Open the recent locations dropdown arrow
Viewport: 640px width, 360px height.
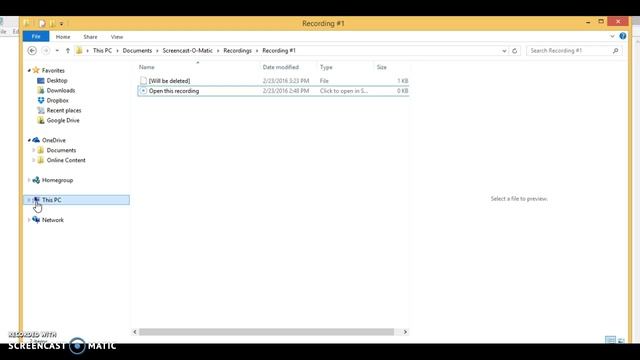[x=57, y=51]
